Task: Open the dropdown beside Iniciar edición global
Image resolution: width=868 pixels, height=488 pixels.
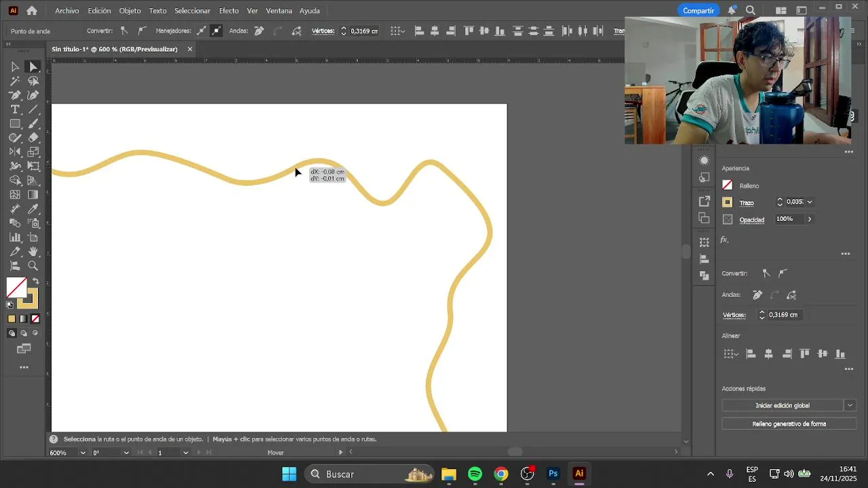Action: tap(850, 405)
